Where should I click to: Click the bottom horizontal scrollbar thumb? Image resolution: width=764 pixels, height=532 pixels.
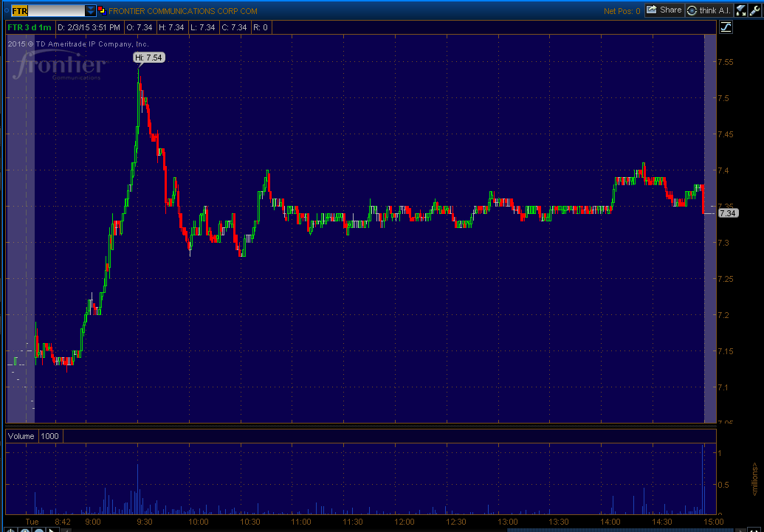(620, 530)
